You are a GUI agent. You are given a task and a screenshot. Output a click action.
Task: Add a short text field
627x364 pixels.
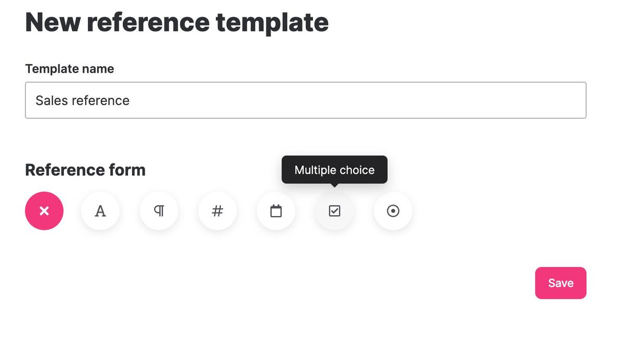point(100,211)
